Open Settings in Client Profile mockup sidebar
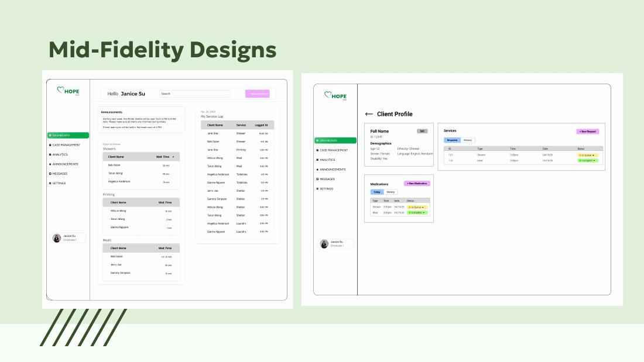 click(326, 189)
